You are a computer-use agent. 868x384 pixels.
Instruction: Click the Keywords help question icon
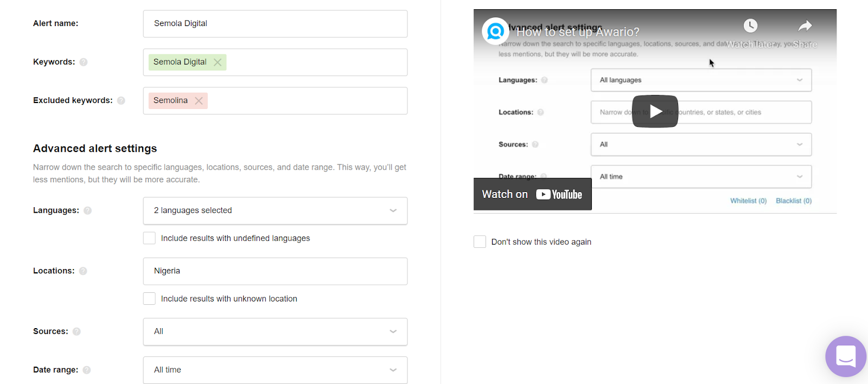84,62
